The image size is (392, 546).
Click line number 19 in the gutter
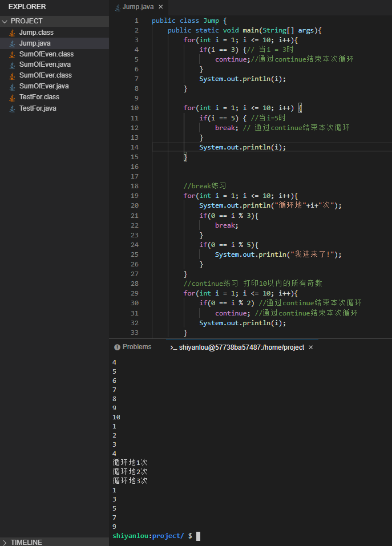point(135,196)
